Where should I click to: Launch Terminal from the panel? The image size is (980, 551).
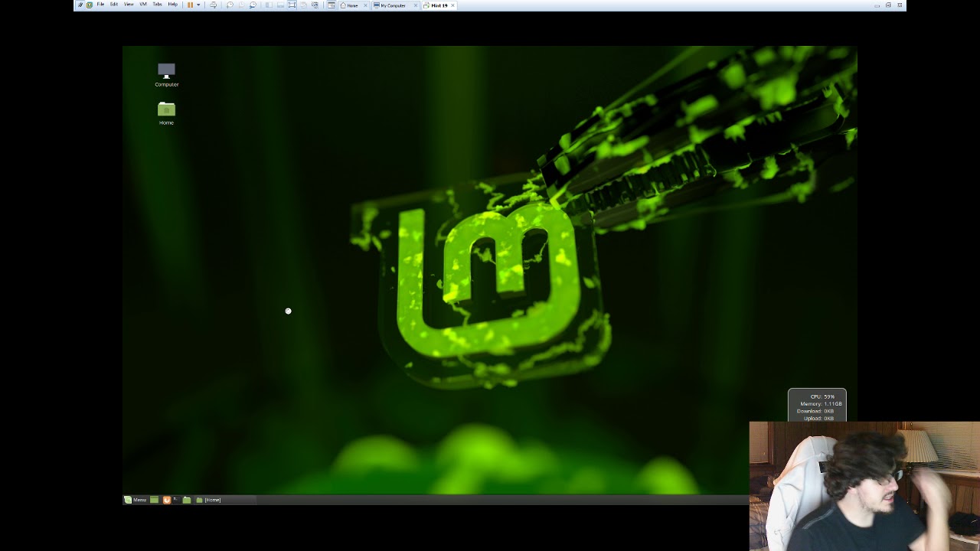(177, 500)
